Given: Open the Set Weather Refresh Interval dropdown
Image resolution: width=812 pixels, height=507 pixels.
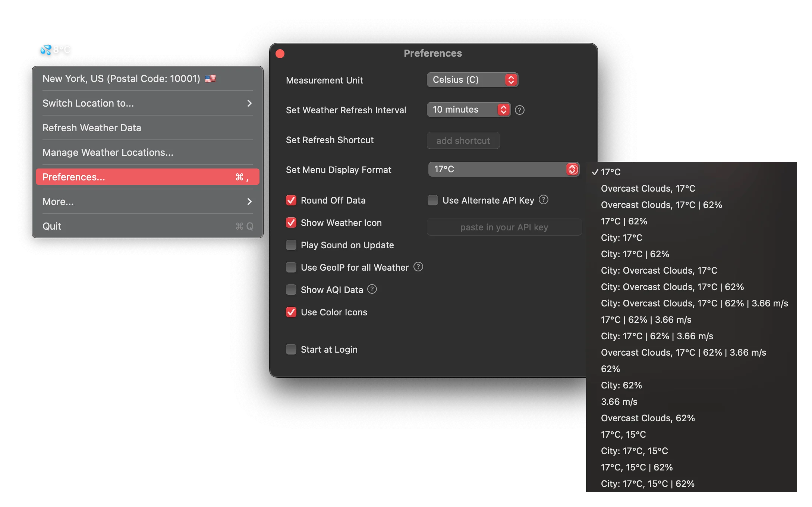Looking at the screenshot, I should [468, 110].
